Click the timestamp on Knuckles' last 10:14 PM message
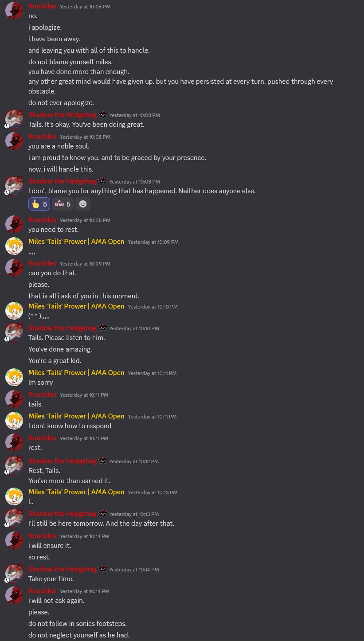 tap(84, 591)
